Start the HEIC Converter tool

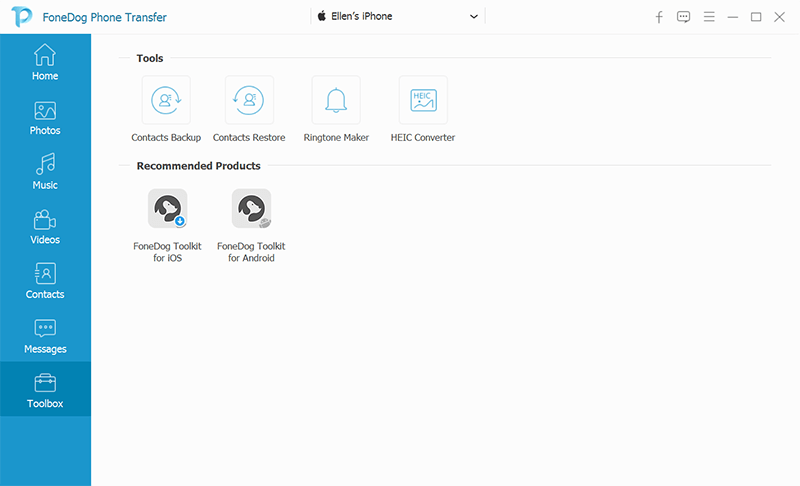423,100
